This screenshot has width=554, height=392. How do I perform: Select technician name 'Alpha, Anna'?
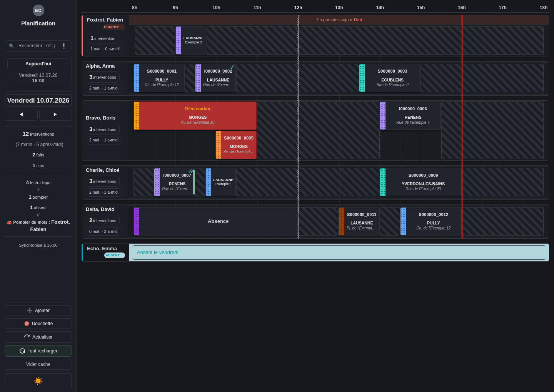pyautogui.click(x=100, y=66)
